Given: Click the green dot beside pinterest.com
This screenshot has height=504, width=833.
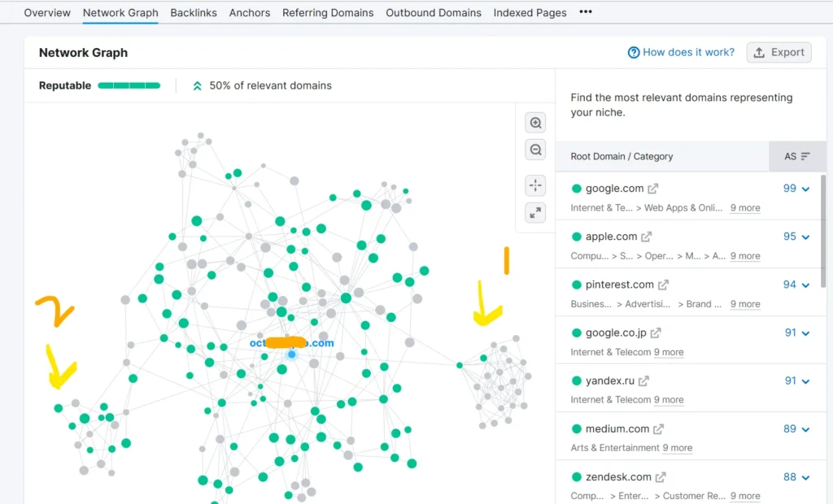Looking at the screenshot, I should tap(577, 285).
